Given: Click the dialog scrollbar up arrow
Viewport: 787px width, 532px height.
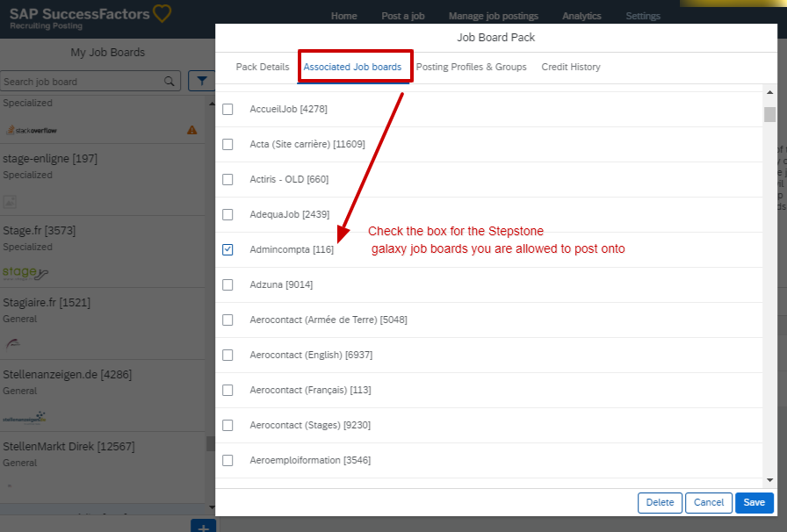Looking at the screenshot, I should click(770, 92).
